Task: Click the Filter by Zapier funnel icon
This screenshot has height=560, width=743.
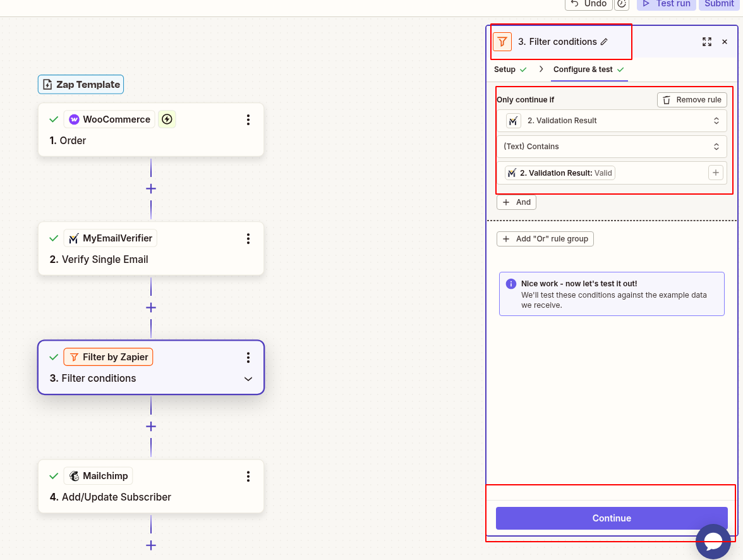Action: click(x=75, y=356)
